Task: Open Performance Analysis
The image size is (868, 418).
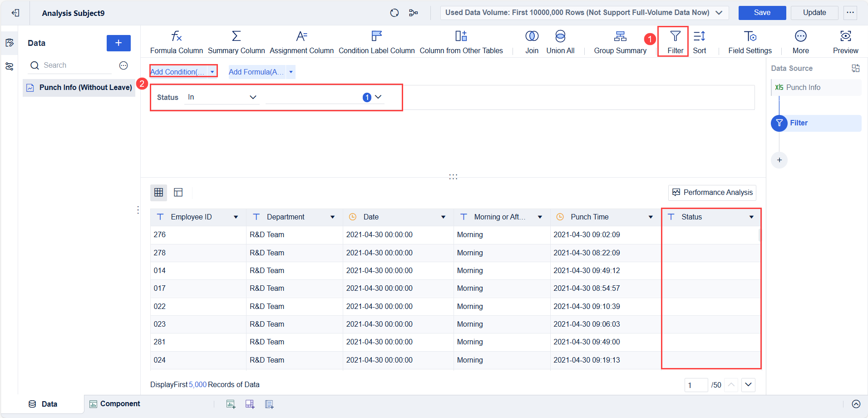Action: coord(712,192)
